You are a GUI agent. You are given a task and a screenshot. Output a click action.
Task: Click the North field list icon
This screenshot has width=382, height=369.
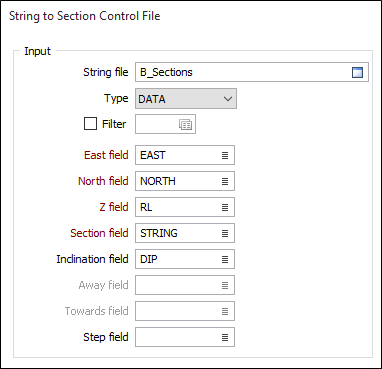tap(225, 181)
